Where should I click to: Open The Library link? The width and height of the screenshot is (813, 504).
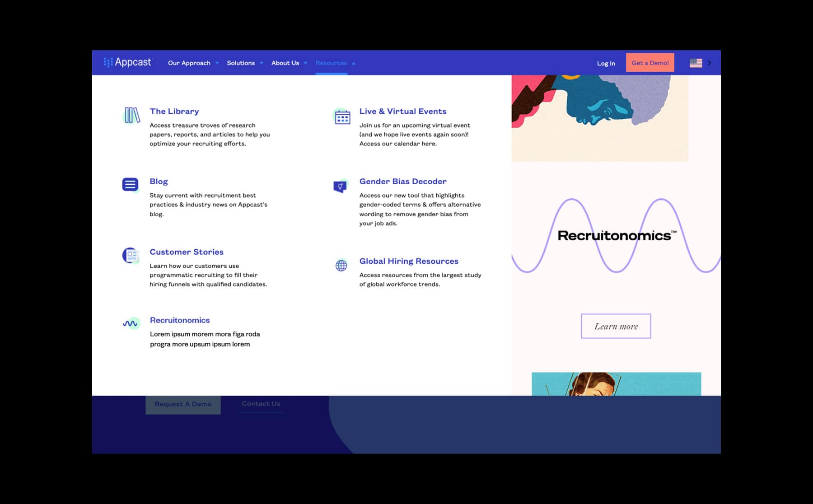point(174,111)
